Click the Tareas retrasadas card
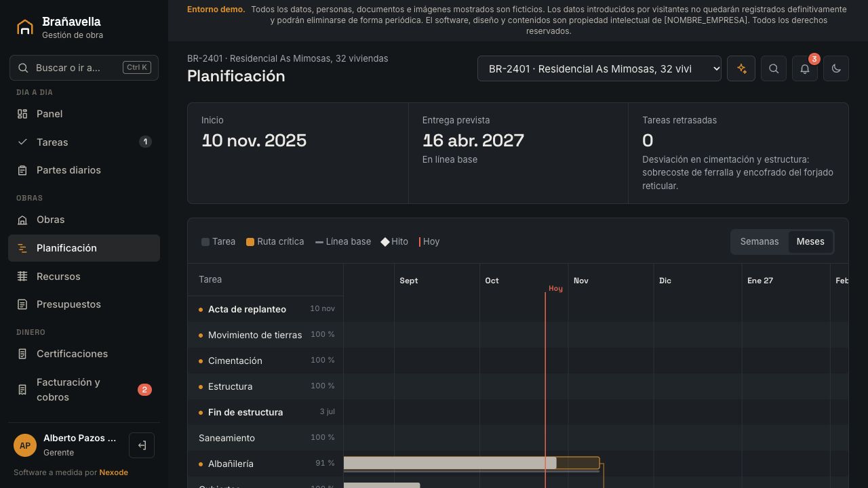Screen dimensions: 868x488 pos(738,153)
